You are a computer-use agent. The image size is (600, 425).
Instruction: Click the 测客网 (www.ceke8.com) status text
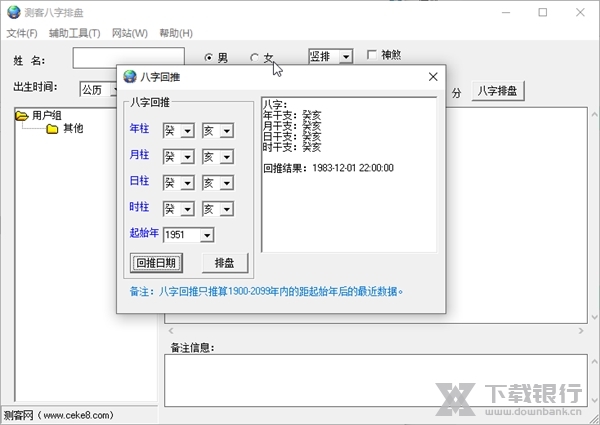58,415
